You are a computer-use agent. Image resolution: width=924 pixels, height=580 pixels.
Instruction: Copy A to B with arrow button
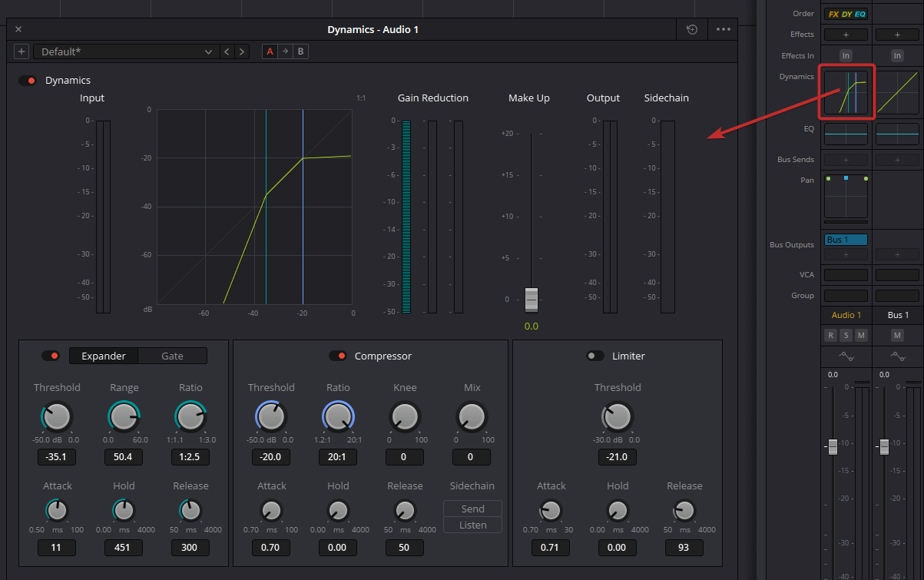tap(285, 51)
